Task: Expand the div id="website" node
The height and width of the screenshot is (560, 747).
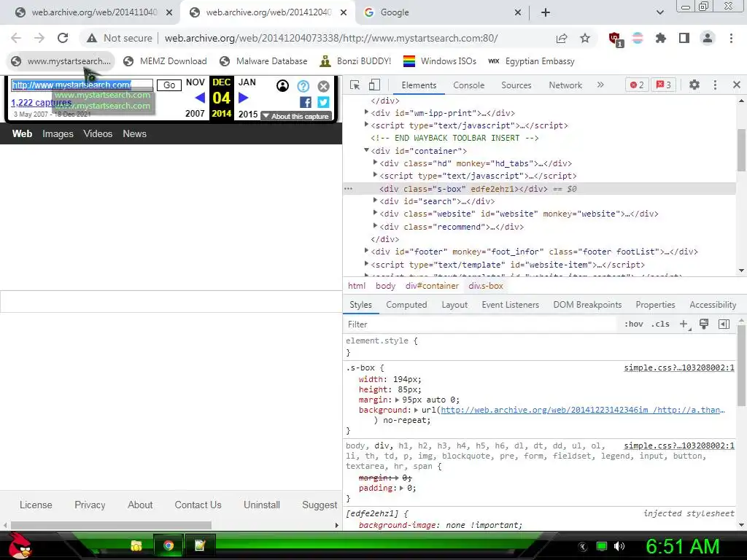Action: (376, 214)
